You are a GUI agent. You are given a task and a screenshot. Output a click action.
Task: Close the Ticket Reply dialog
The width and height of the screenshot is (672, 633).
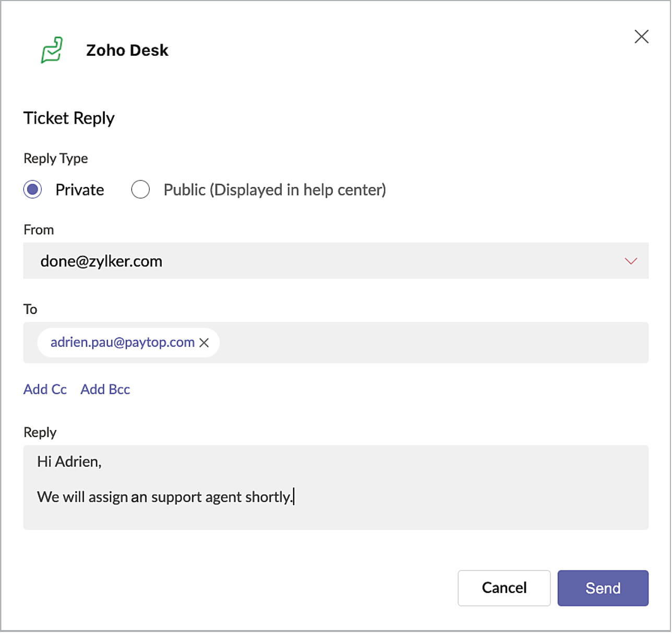tap(641, 36)
